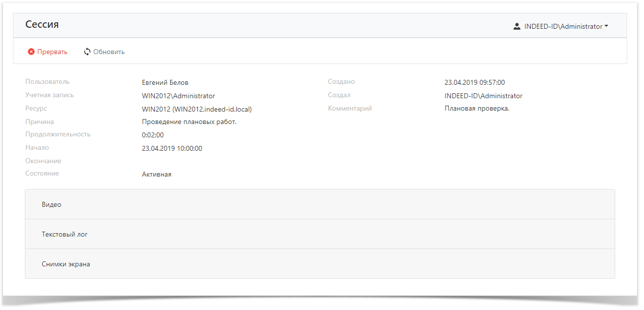Select the user name Евгений Белов
Image resolution: width=644 pixels, height=310 pixels.
pos(165,82)
